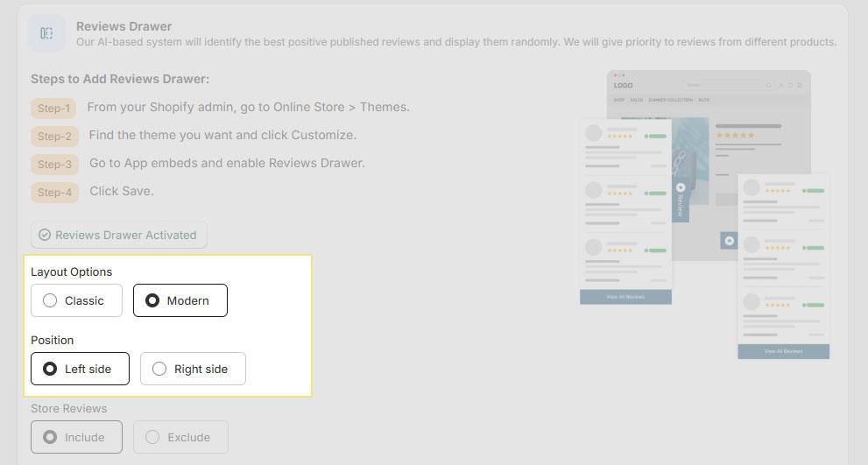Click text about going to Online Store > Themes
This screenshot has width=868, height=465.
249,107
